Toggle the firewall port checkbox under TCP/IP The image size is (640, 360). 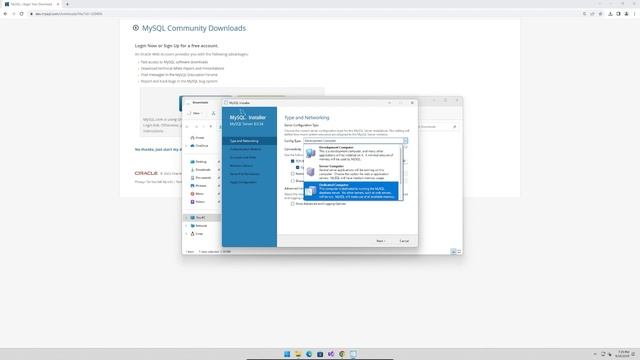point(298,167)
